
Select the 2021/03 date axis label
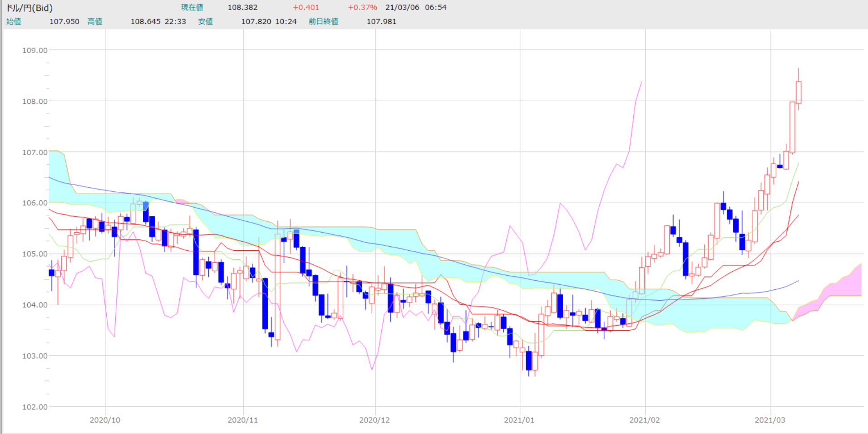(x=770, y=420)
